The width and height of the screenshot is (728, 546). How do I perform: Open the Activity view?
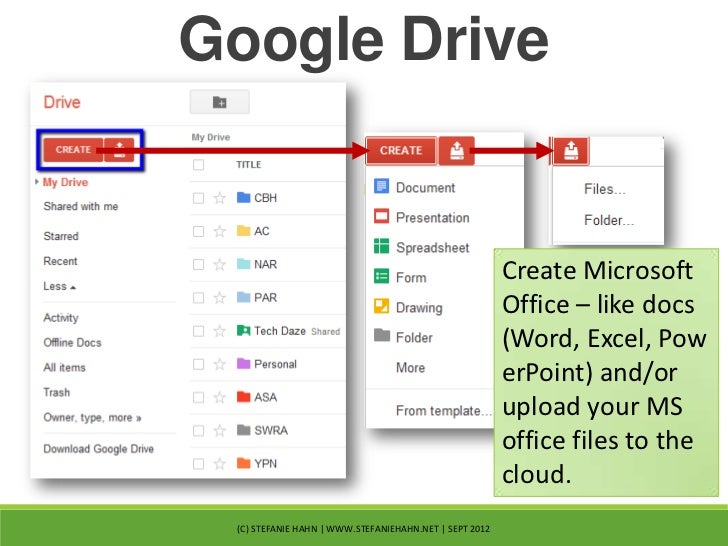(61, 318)
